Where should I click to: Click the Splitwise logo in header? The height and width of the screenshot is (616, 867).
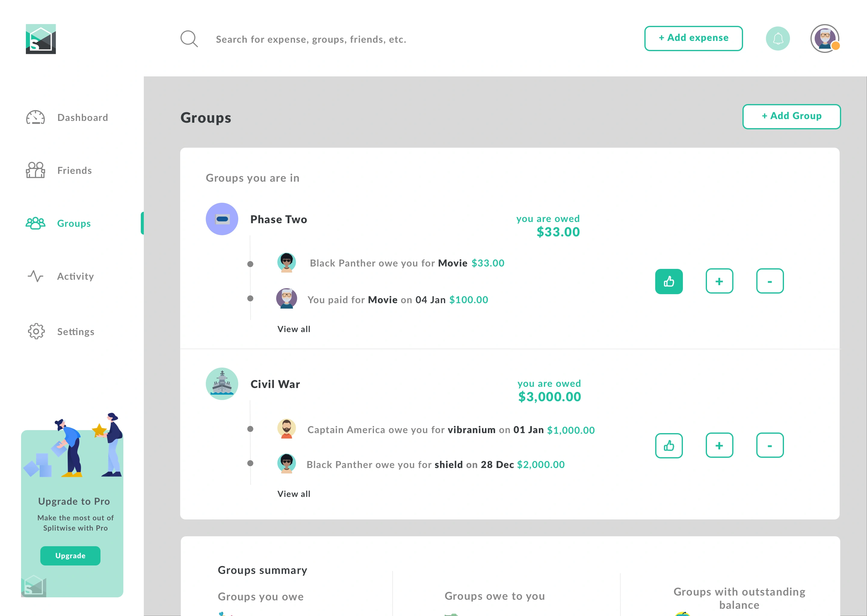point(41,39)
